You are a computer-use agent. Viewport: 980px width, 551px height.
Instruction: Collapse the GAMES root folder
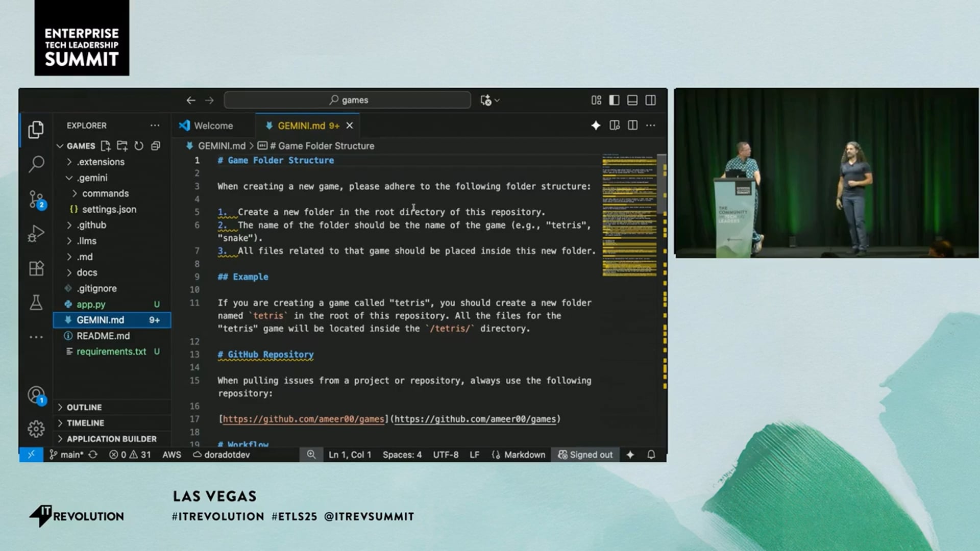click(x=81, y=146)
